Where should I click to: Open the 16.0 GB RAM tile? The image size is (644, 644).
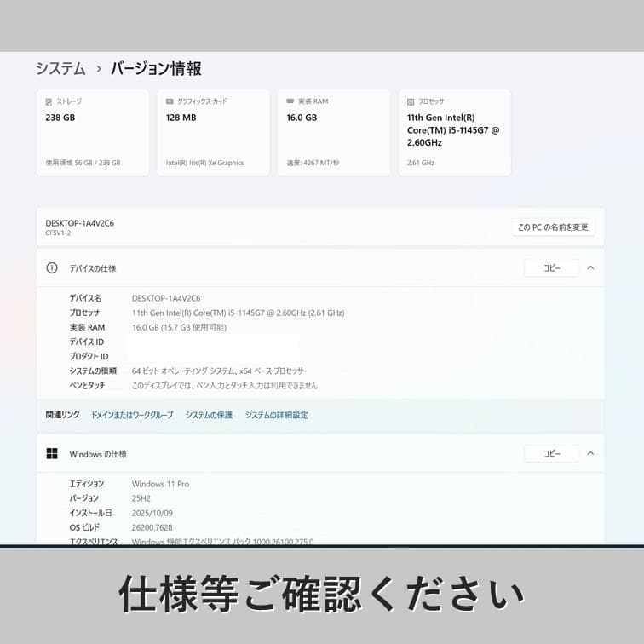click(334, 133)
